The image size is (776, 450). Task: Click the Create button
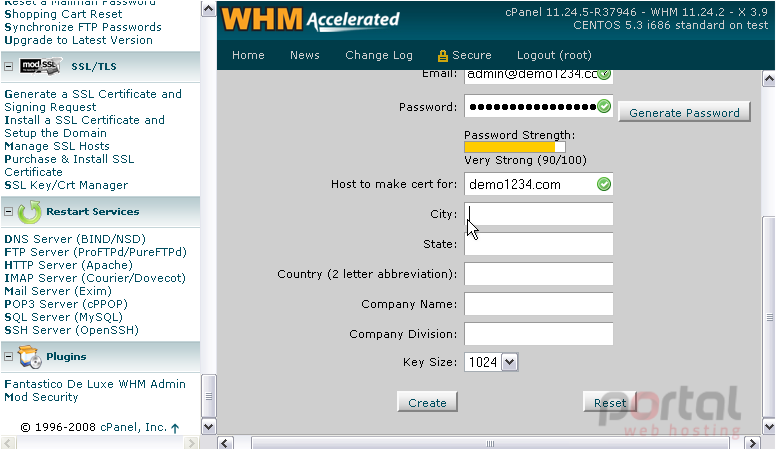[427, 402]
